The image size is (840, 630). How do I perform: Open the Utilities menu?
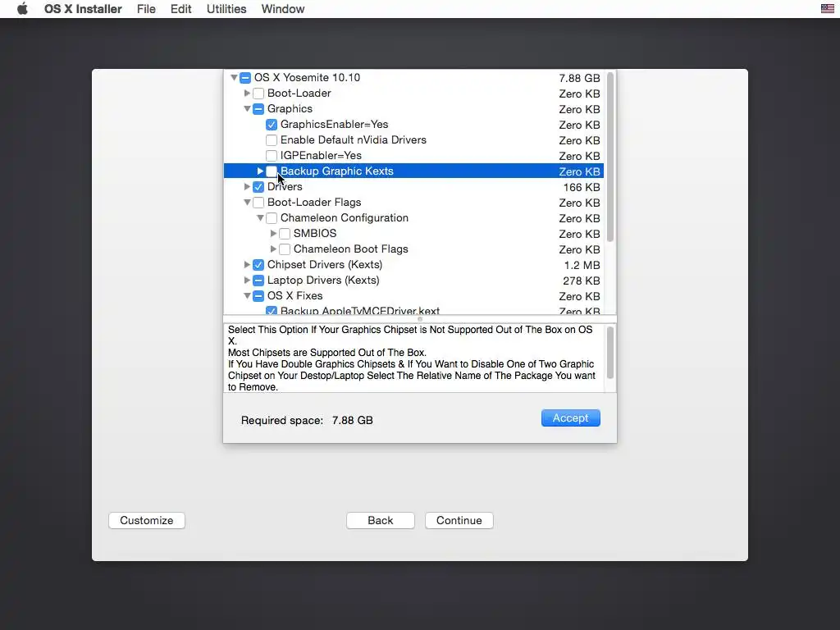226,9
